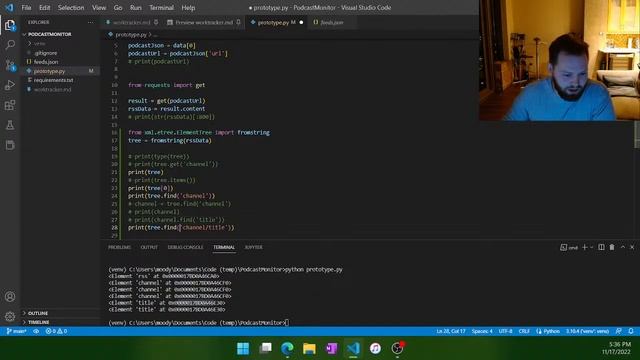Click errors and warnings count in status bar
The width and height of the screenshot is (640, 360).
(x=56, y=331)
